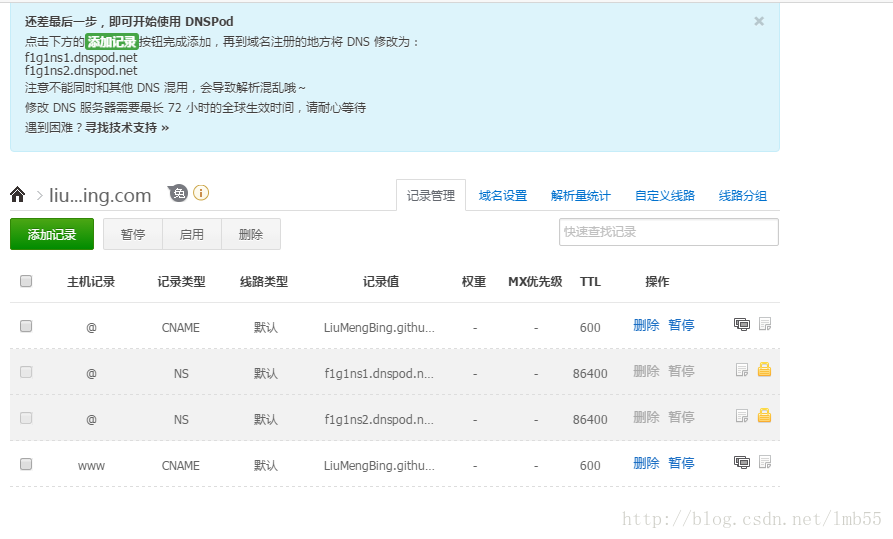Viewport: 893px width, 539px height.
Task: Click the 启用 toolbar button
Action: [x=192, y=234]
